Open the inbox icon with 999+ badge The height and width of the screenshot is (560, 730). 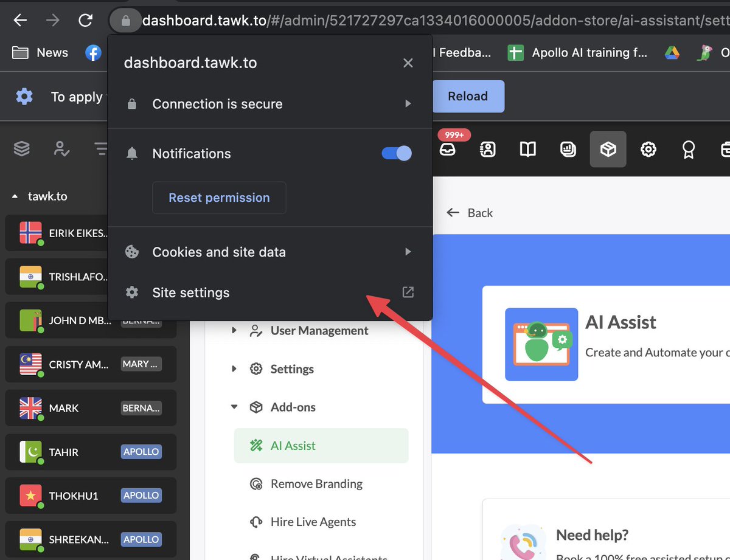tap(448, 149)
